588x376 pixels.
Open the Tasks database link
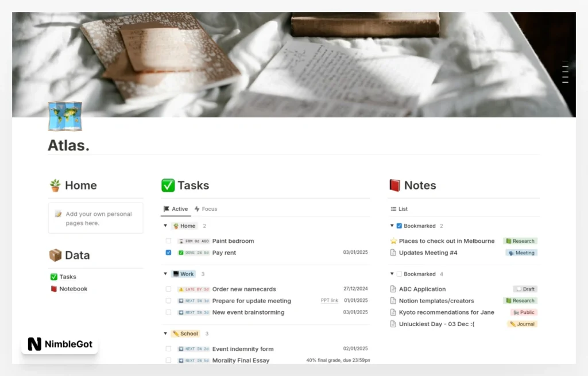[67, 277]
